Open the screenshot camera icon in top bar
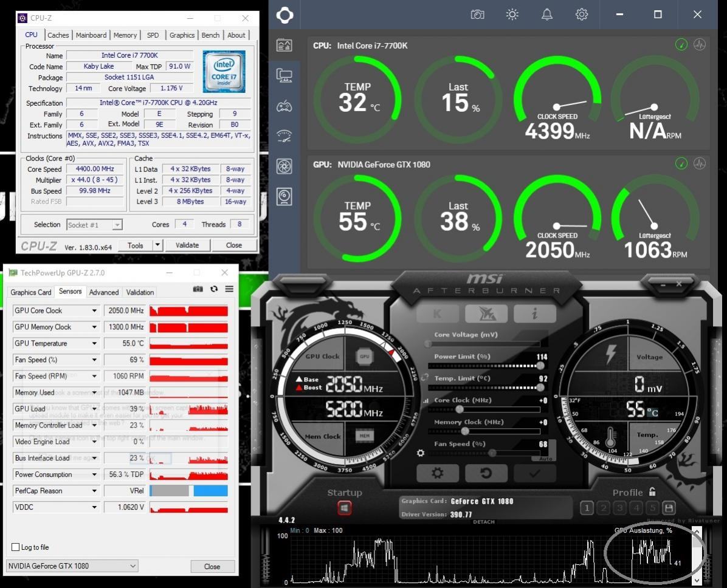 (477, 15)
